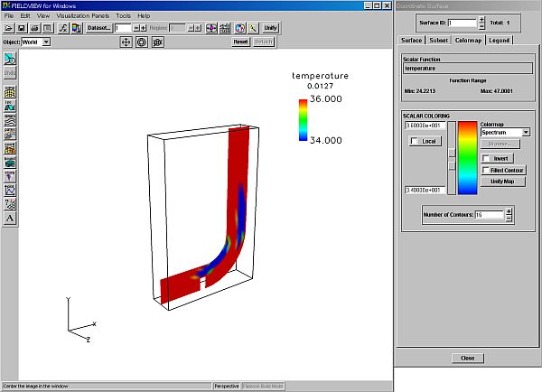Switch to the Legend tab

tap(499, 41)
